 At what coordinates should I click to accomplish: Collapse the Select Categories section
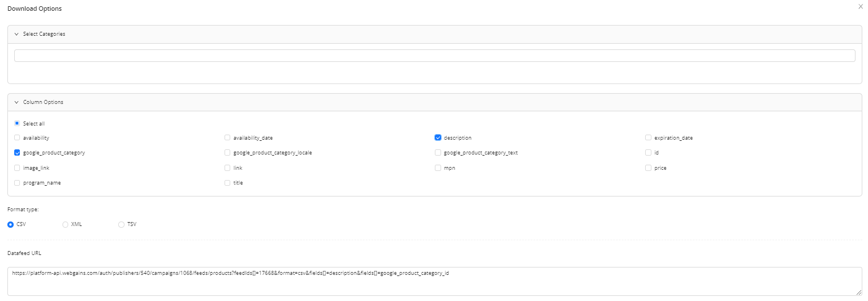[x=17, y=34]
